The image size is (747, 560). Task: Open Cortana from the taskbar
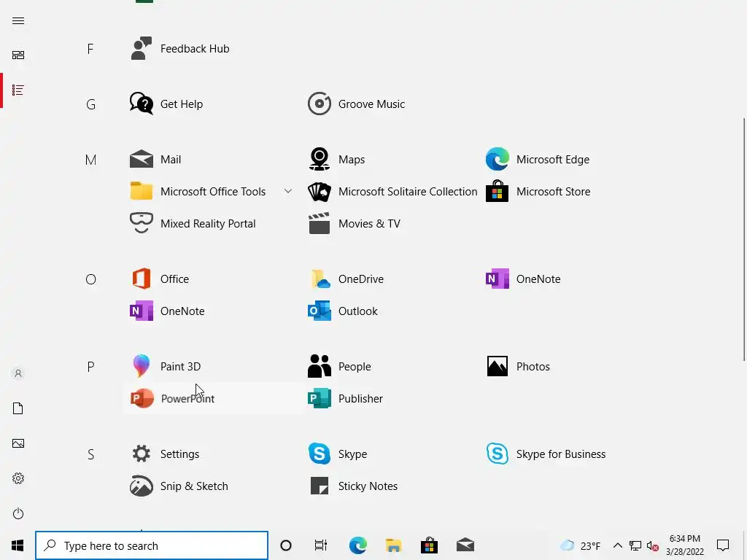click(x=286, y=545)
